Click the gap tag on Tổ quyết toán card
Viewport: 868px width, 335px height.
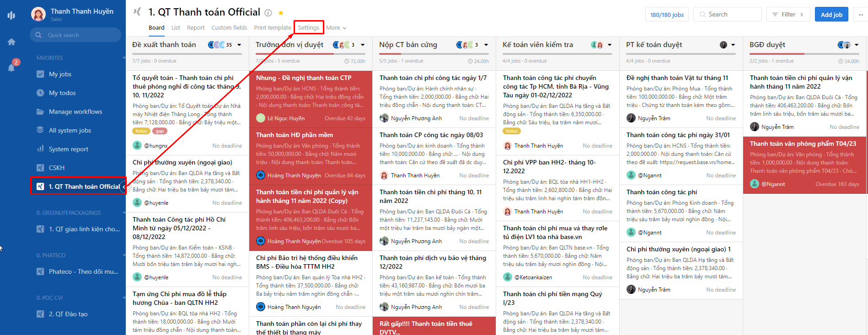point(160,131)
